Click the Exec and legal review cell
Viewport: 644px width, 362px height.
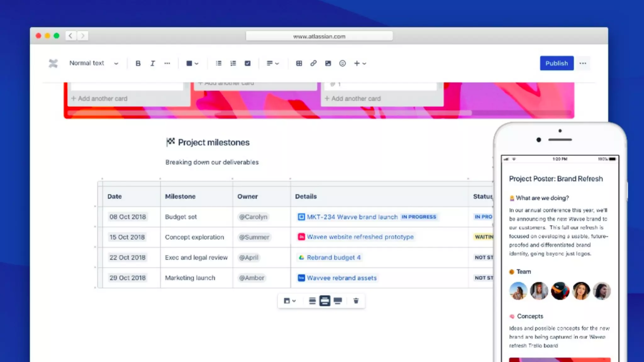click(x=196, y=257)
